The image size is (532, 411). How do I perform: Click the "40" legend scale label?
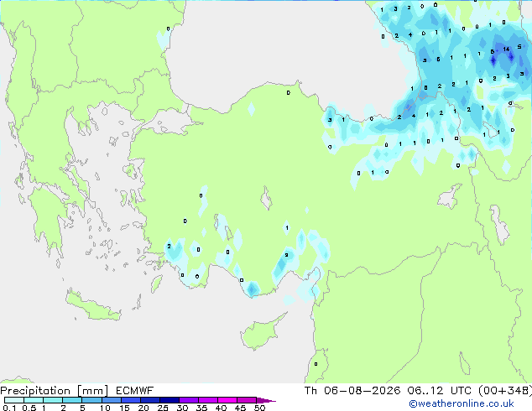coord(221,408)
